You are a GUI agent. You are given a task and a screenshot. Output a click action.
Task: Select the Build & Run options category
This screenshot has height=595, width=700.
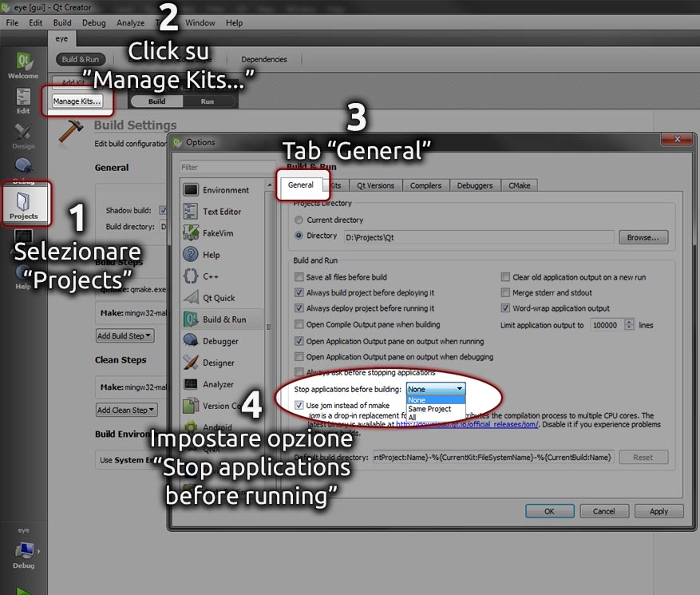tap(222, 319)
